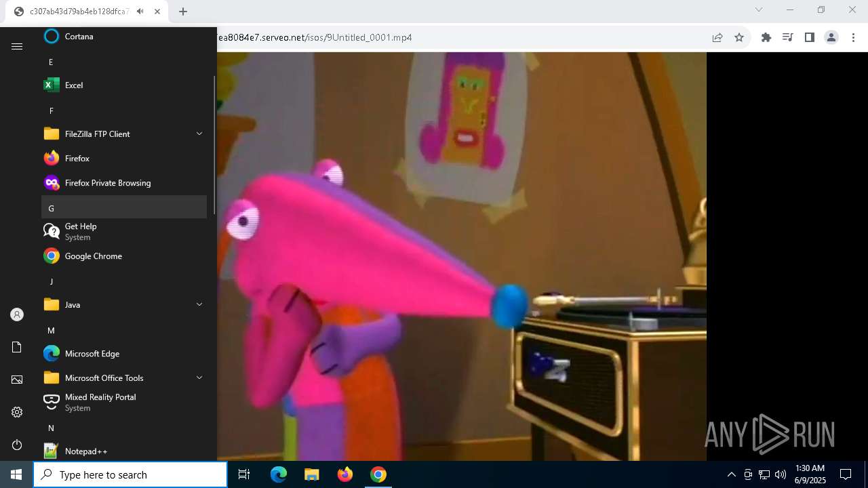Launch Notepad++ from the app list
The image size is (868, 488).
click(x=124, y=451)
